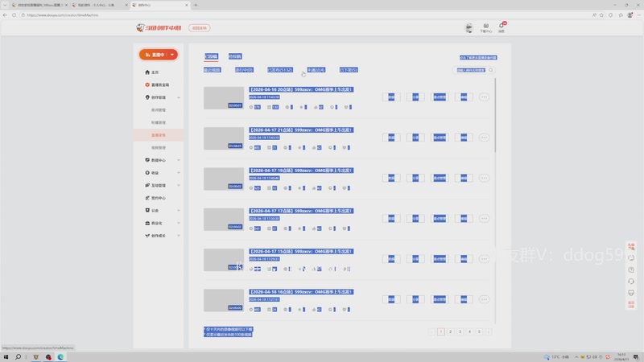Image resolution: width=644 pixels, height=362 pixels.
Task: Switch to the 已发布(5132) filter tab
Action: click(x=279, y=70)
